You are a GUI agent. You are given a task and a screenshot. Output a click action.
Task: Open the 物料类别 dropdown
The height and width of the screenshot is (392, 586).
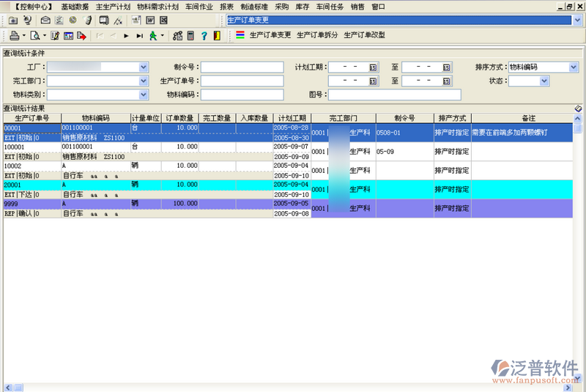pyautogui.click(x=144, y=95)
